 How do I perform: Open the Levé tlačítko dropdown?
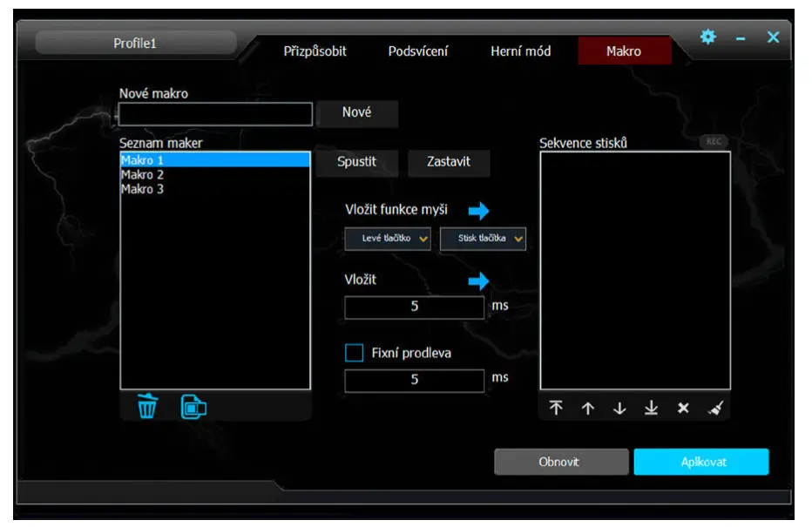point(388,238)
